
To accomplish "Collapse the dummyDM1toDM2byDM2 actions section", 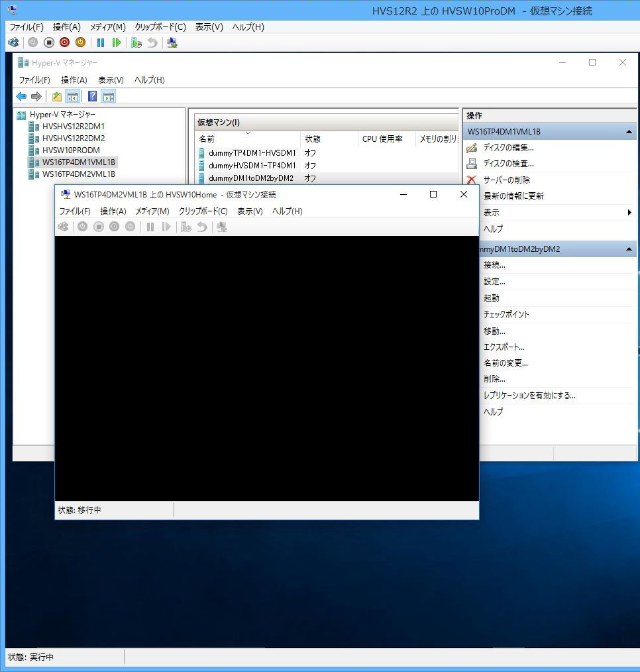I will (x=628, y=249).
